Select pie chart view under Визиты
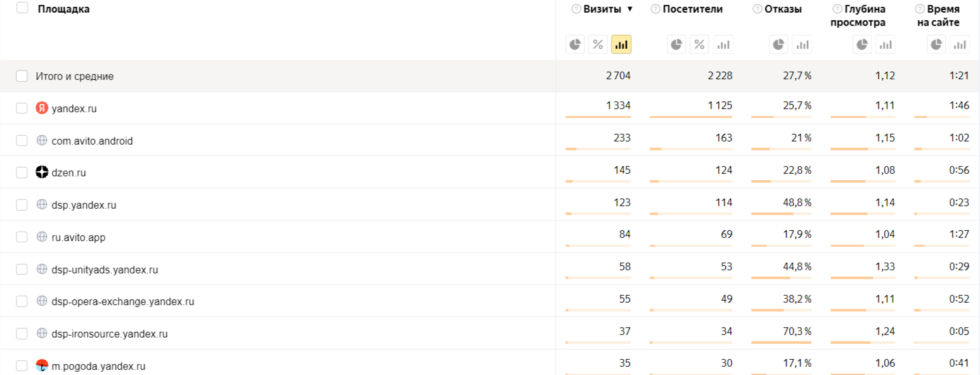Screen dimensions: 980x375 [x=575, y=44]
